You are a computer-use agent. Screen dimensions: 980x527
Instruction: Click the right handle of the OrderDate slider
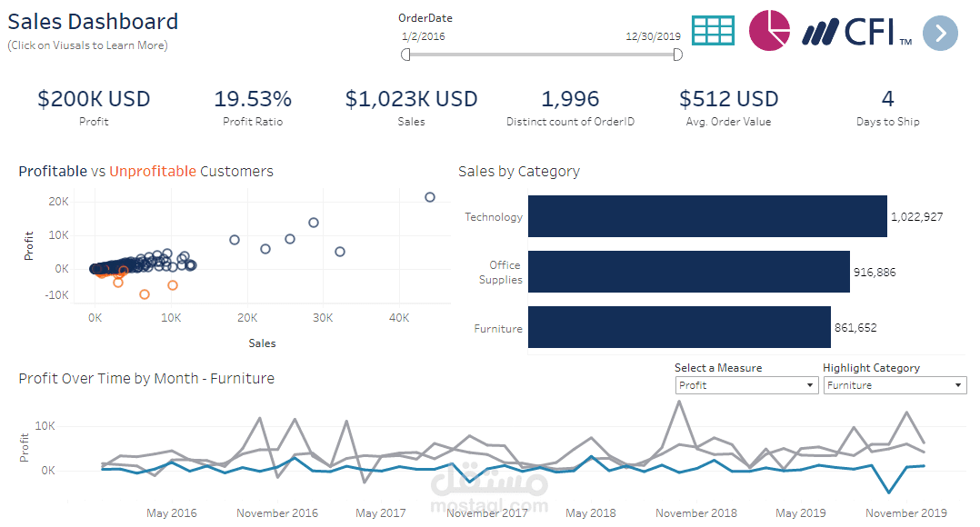(677, 55)
